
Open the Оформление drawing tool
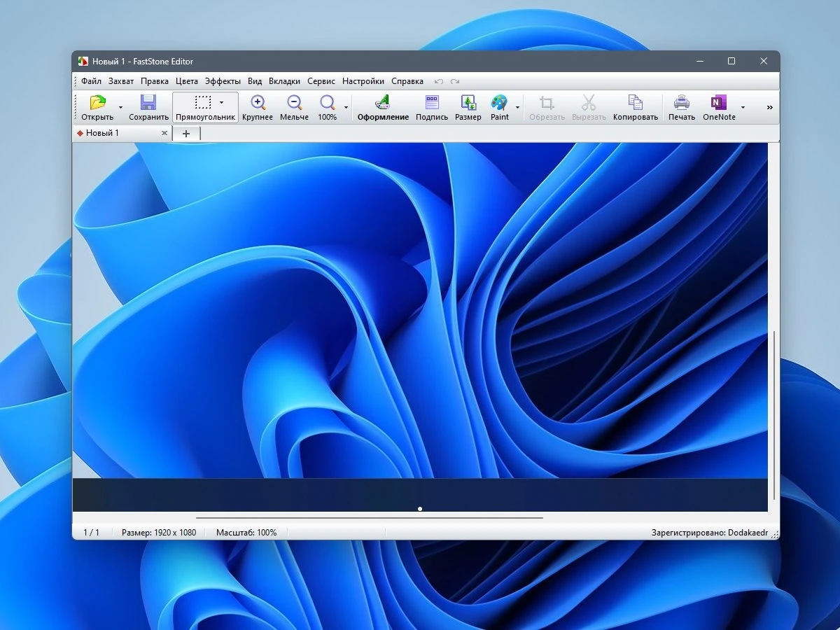coord(383,107)
